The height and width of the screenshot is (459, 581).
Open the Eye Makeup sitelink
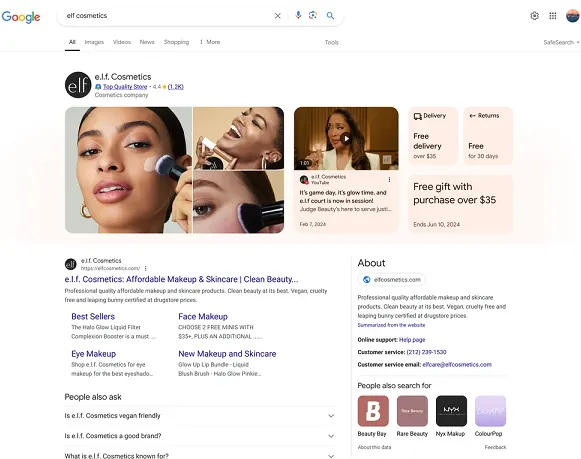point(93,354)
